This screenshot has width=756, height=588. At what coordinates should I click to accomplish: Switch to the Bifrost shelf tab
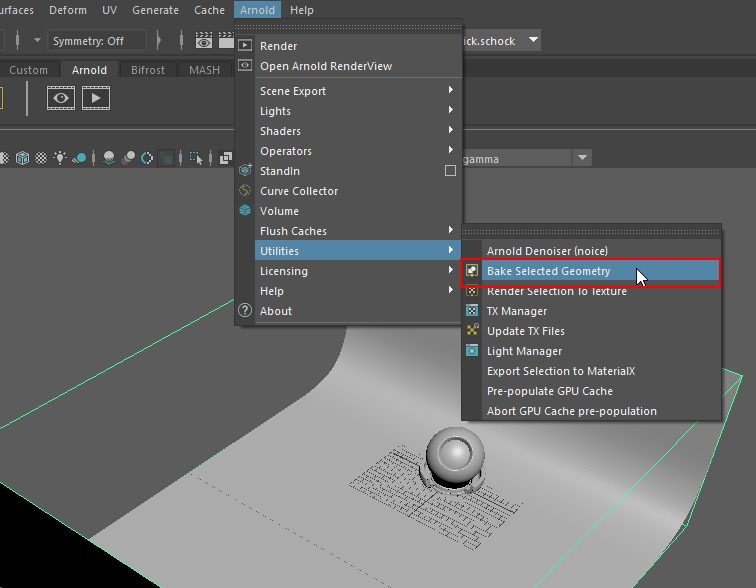pos(148,70)
